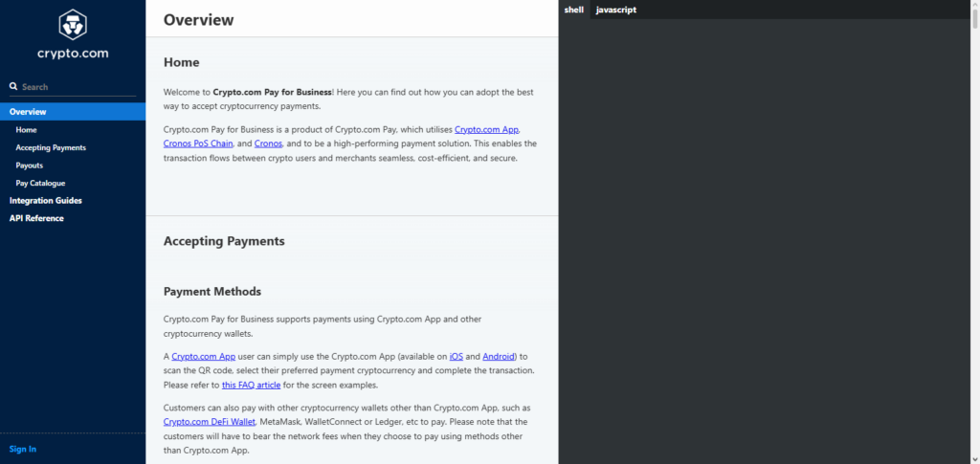Click the page vertical scrollbar
980x464 pixels.
point(975,232)
